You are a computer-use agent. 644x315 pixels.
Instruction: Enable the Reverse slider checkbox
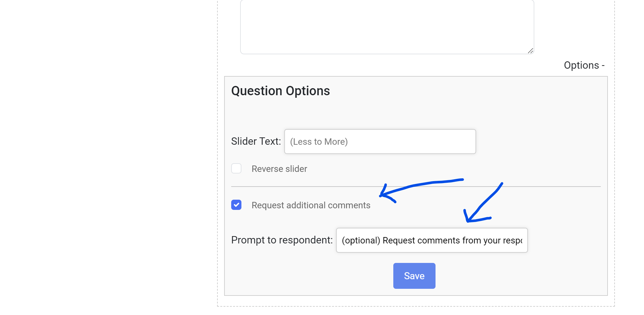pyautogui.click(x=236, y=169)
